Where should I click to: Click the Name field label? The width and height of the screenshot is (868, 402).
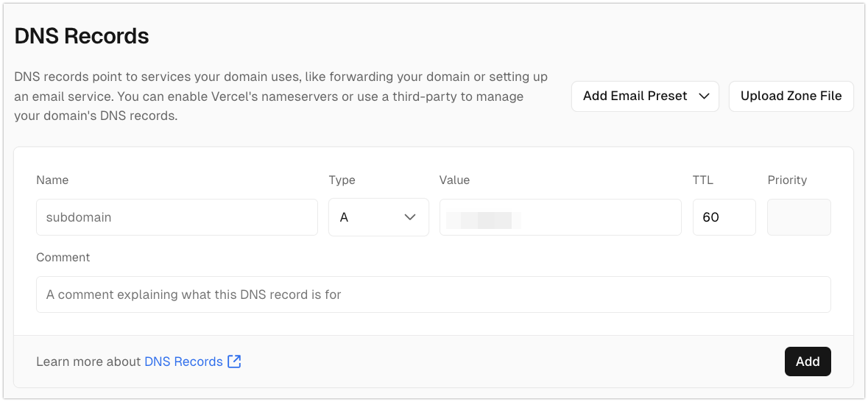click(x=52, y=180)
